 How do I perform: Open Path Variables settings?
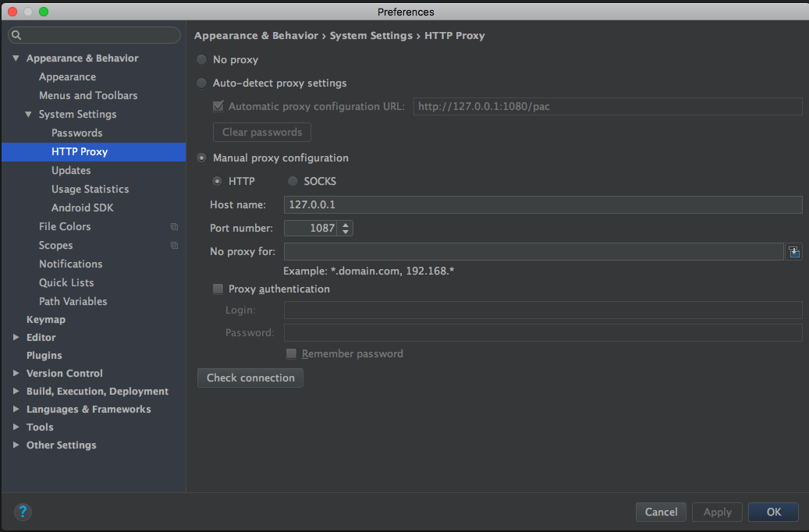pyautogui.click(x=73, y=301)
